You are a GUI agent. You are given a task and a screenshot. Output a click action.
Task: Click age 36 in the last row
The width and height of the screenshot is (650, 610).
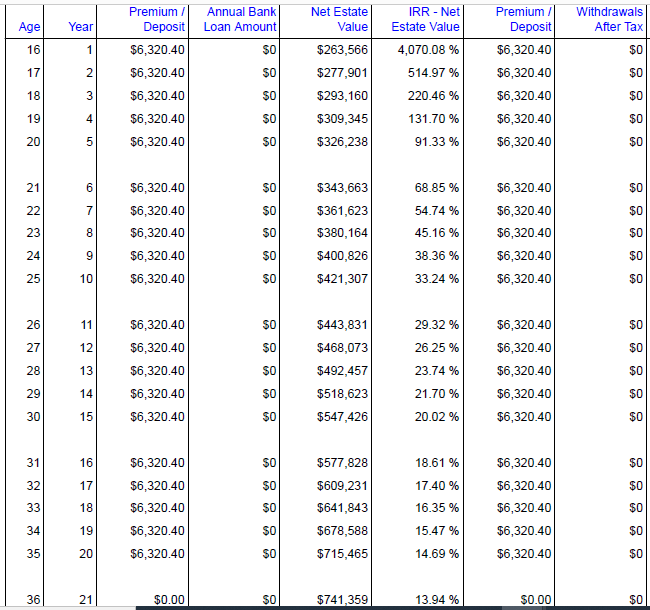(x=33, y=600)
